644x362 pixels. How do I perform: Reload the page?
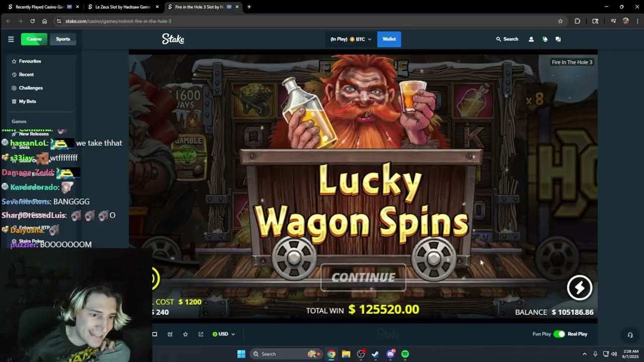(x=32, y=21)
